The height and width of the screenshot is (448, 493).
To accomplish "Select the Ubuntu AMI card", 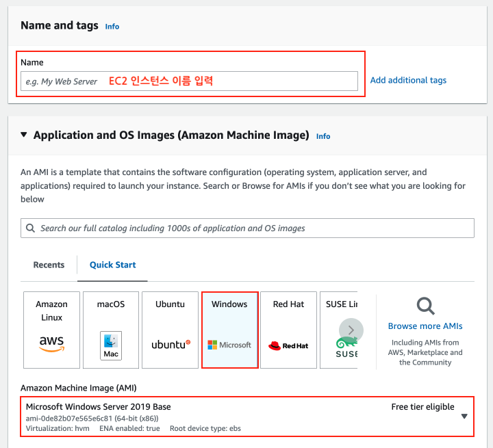I will coord(170,330).
